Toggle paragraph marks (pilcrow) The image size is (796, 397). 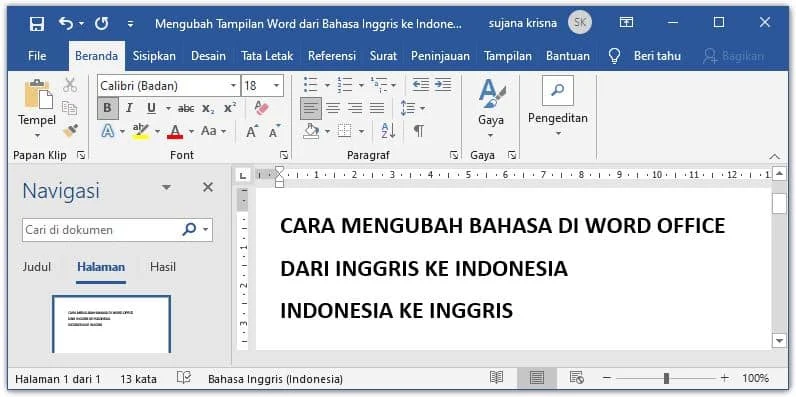(x=418, y=131)
